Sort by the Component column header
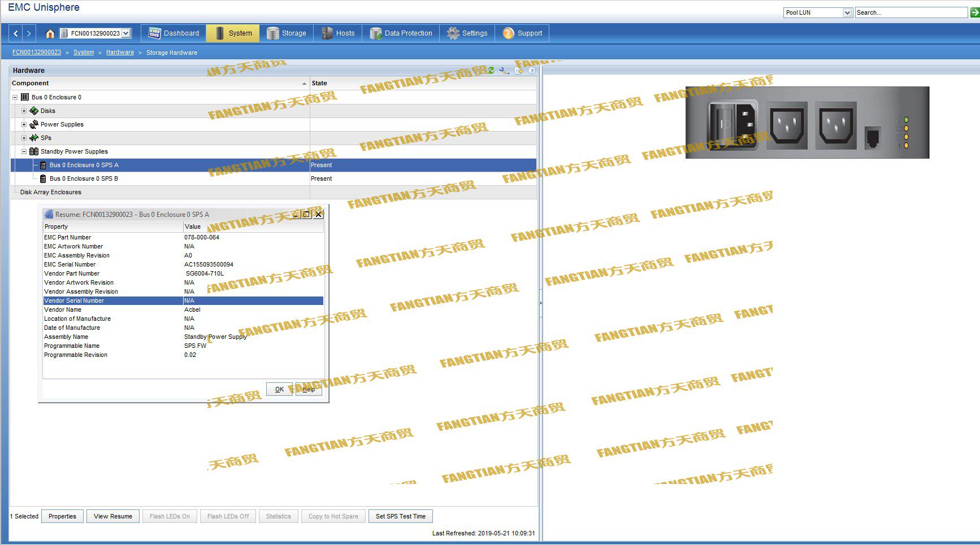 click(x=160, y=83)
